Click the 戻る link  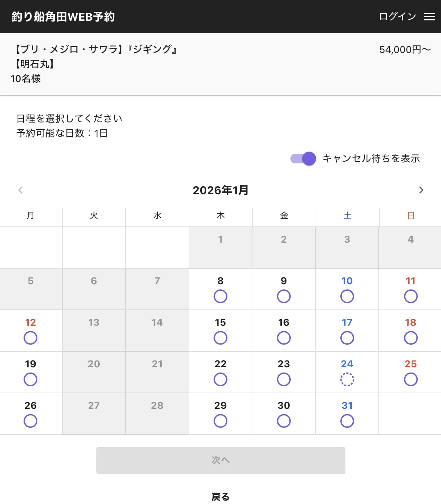pyautogui.click(x=220, y=497)
